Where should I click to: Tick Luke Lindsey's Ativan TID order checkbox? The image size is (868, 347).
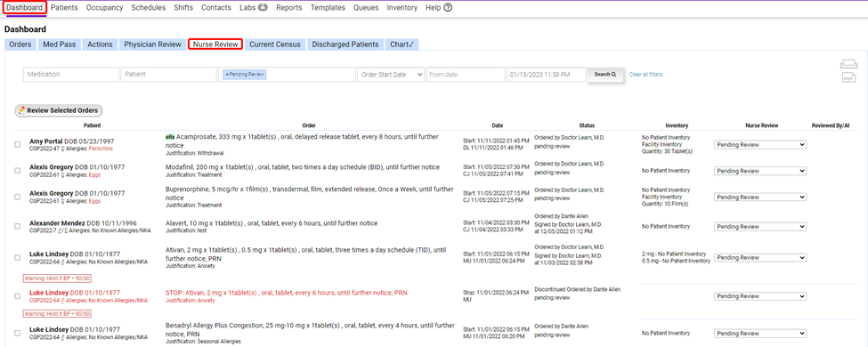pos(18,257)
